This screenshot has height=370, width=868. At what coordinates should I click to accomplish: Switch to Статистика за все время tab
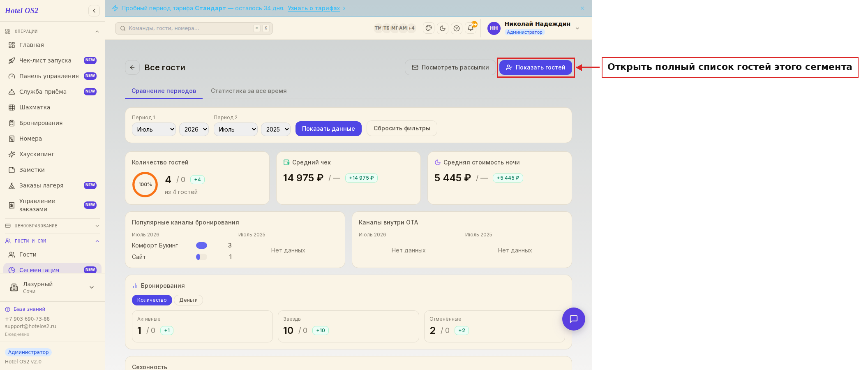pyautogui.click(x=249, y=91)
